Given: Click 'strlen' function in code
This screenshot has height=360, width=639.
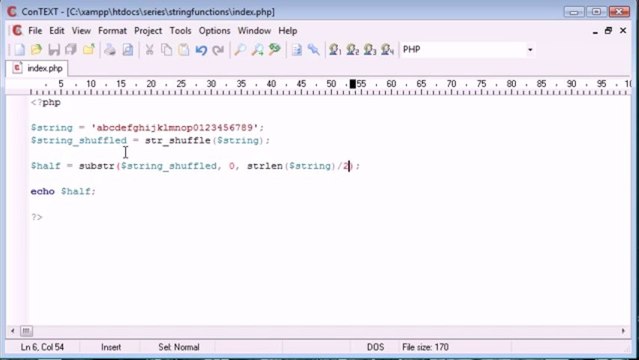Looking at the screenshot, I should click(x=265, y=166).
